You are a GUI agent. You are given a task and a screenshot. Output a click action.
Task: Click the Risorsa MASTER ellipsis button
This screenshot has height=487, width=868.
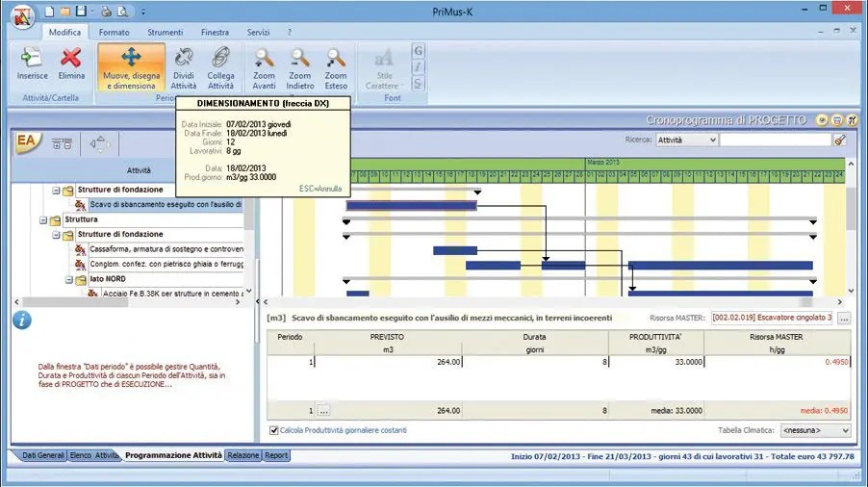[x=844, y=319]
